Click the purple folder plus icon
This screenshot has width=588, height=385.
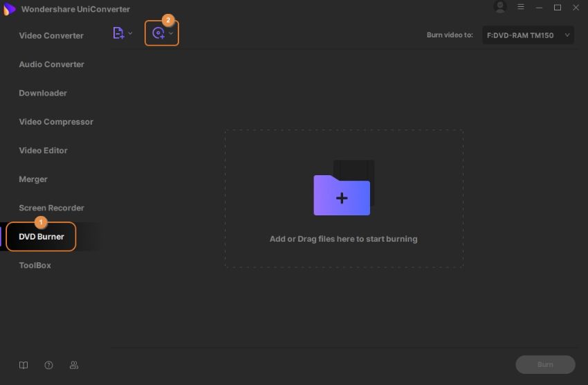point(342,195)
